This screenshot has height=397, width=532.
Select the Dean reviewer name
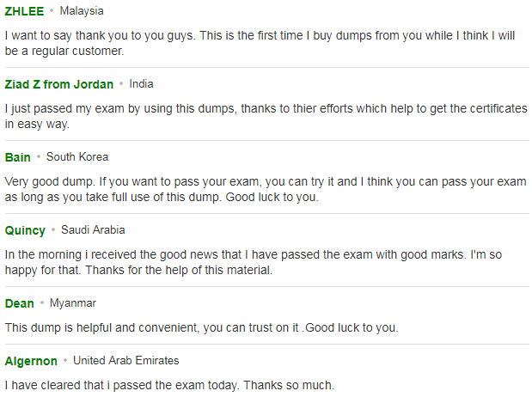click(x=20, y=303)
